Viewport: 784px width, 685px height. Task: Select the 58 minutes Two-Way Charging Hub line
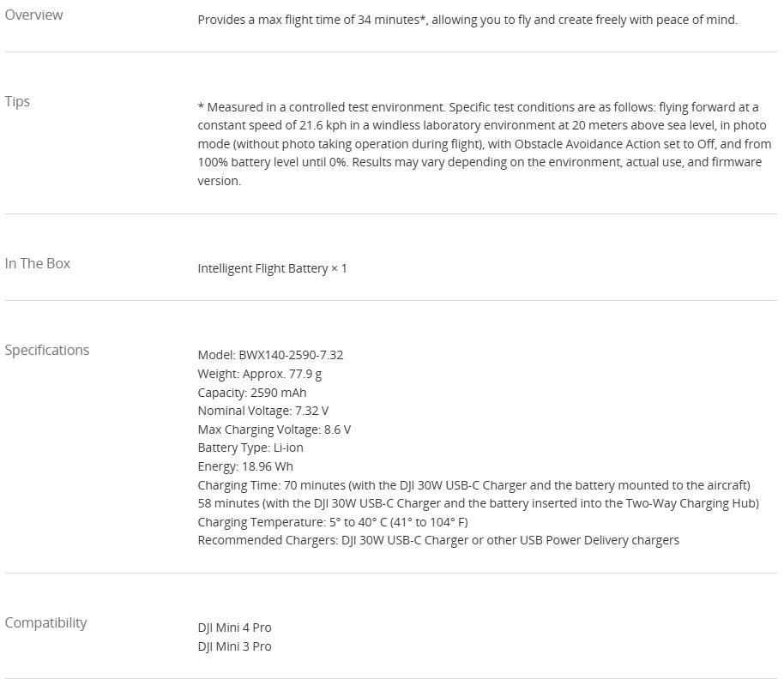(x=478, y=503)
